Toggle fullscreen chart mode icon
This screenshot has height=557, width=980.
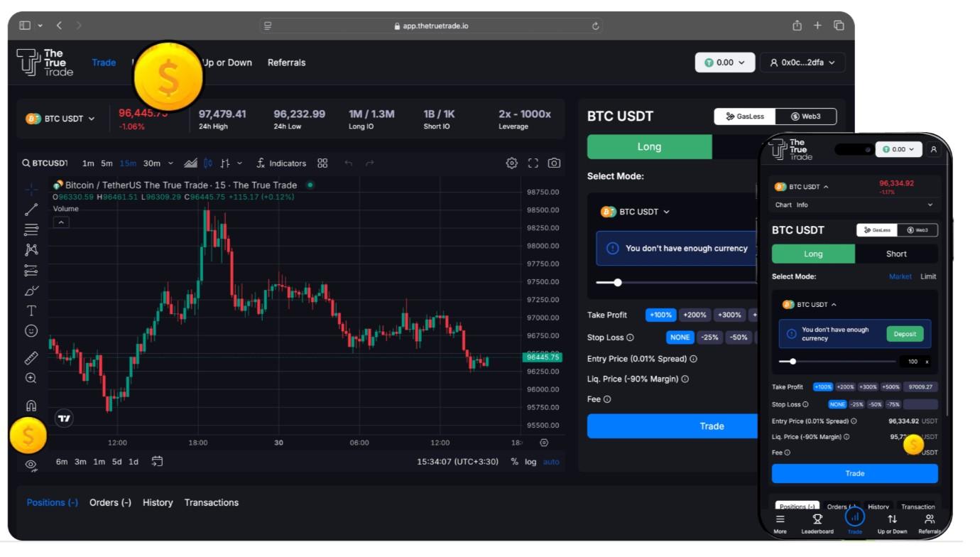[533, 163]
